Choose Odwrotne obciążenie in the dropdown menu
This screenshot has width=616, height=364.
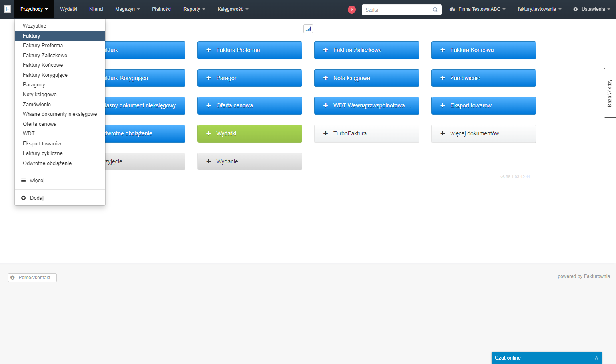[60, 163]
